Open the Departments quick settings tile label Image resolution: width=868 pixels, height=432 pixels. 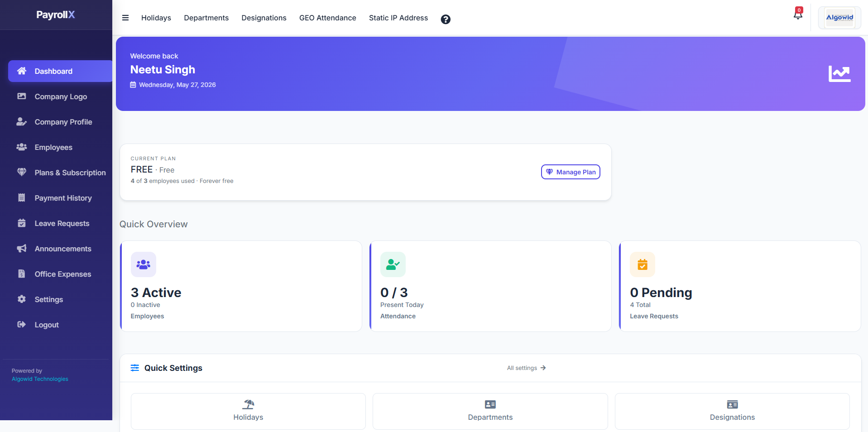pos(490,417)
